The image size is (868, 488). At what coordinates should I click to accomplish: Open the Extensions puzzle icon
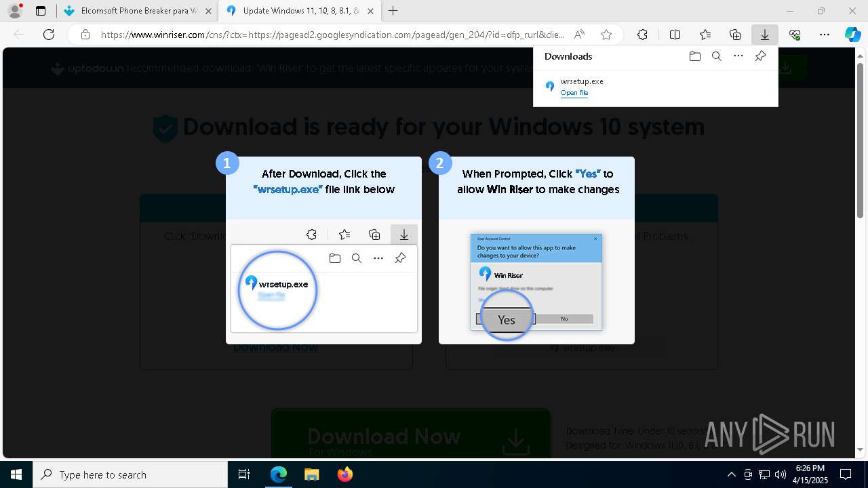point(642,35)
